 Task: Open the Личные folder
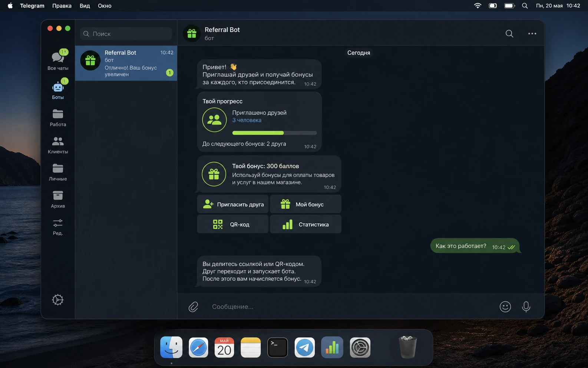58,172
